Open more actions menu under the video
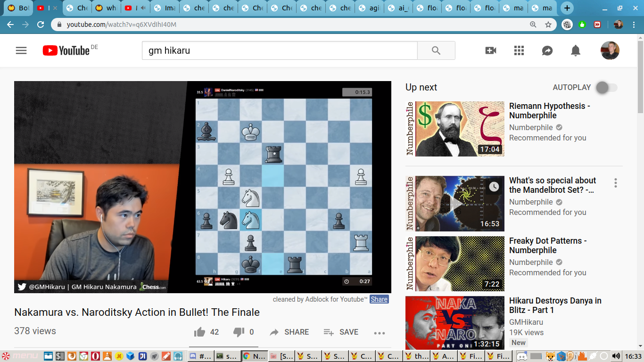Image resolution: width=644 pixels, height=362 pixels. point(380,333)
